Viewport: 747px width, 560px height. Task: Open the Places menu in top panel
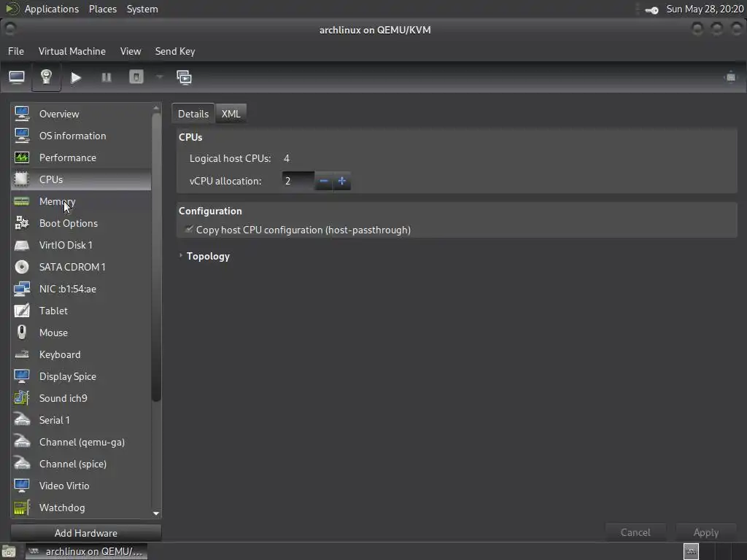coord(102,9)
